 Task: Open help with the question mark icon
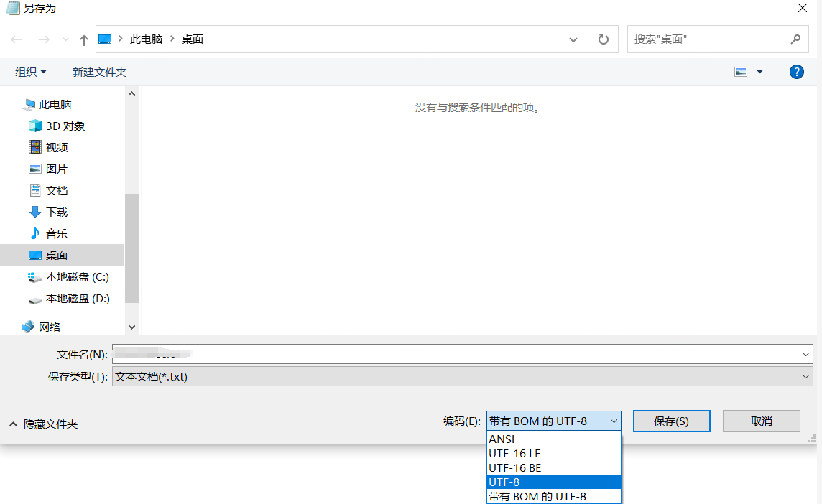pos(797,72)
